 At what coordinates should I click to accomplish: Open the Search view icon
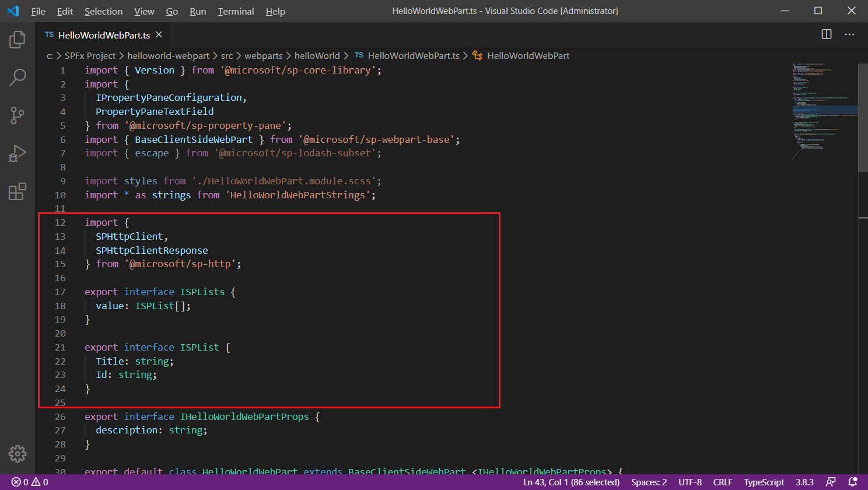click(x=17, y=78)
